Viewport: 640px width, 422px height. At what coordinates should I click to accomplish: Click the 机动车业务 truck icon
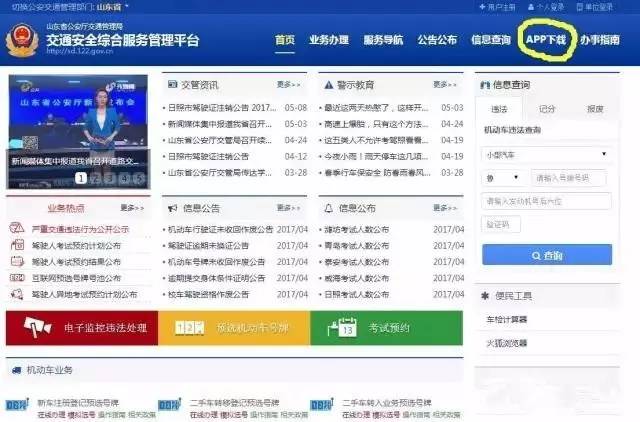click(x=16, y=370)
